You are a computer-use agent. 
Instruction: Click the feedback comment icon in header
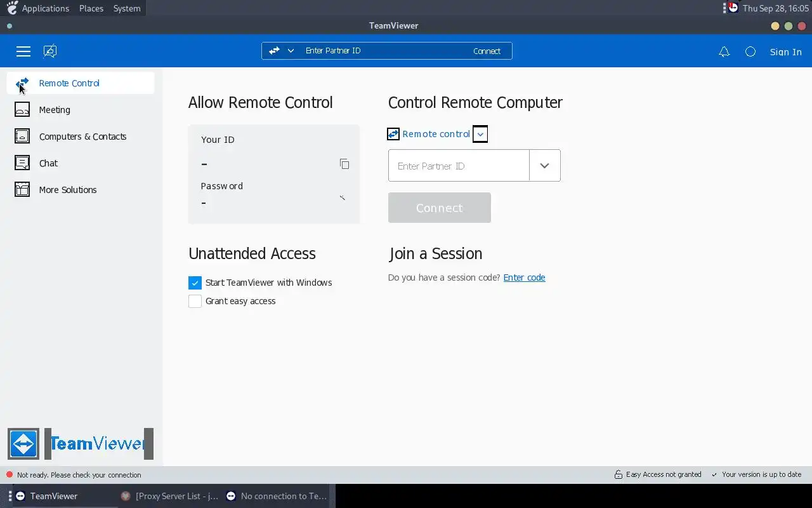(50, 51)
